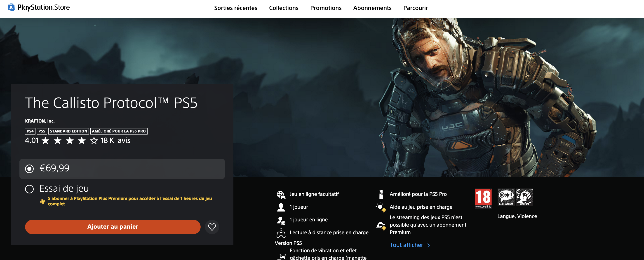Click the PlayStation Store logo icon
The image size is (644, 260).
tap(10, 7)
